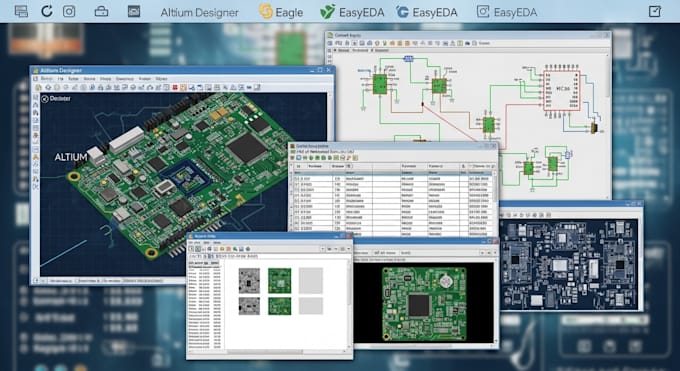The image size is (680, 371).
Task: Click the stacked windows icon in top bar
Action: [21, 11]
